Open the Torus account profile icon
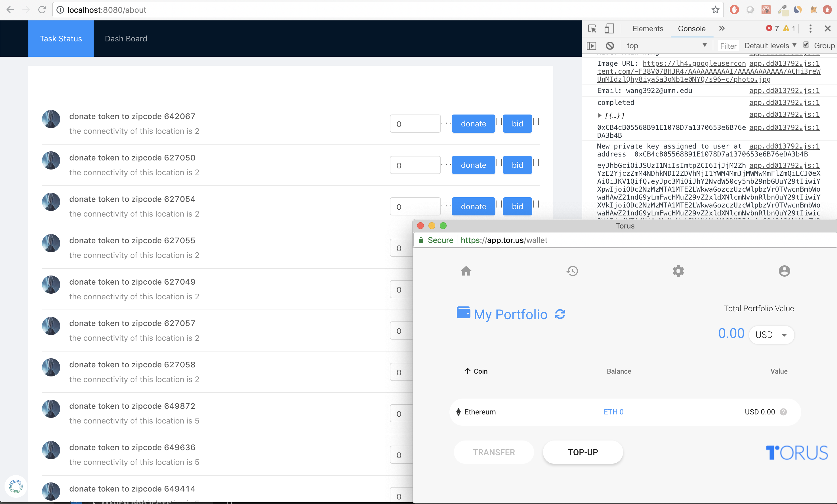837x504 pixels. 784,271
